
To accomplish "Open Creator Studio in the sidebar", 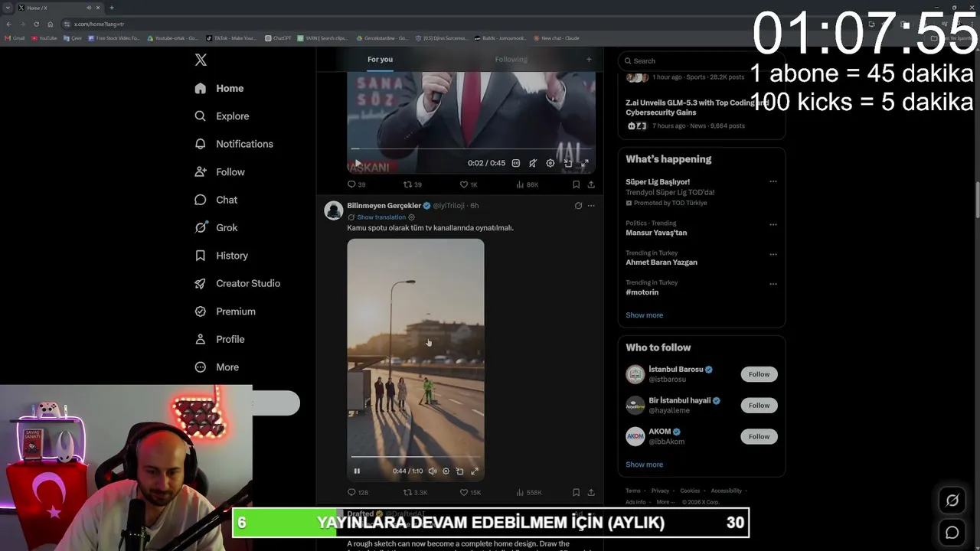I will coord(237,283).
